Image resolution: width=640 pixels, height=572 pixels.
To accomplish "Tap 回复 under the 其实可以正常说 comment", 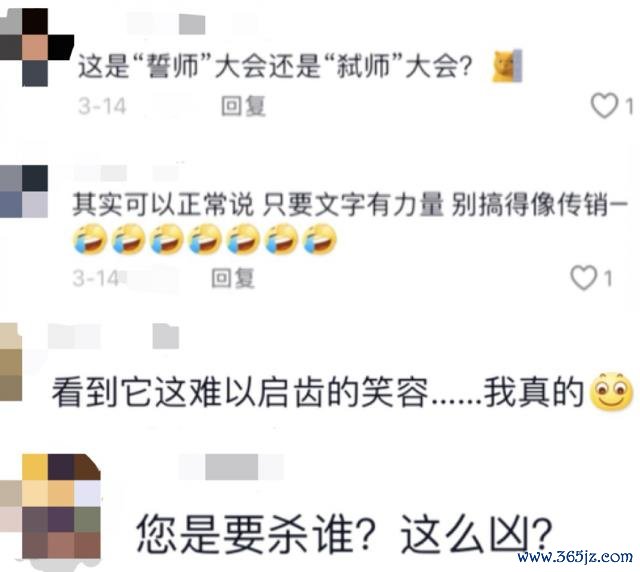I will pos(233,278).
